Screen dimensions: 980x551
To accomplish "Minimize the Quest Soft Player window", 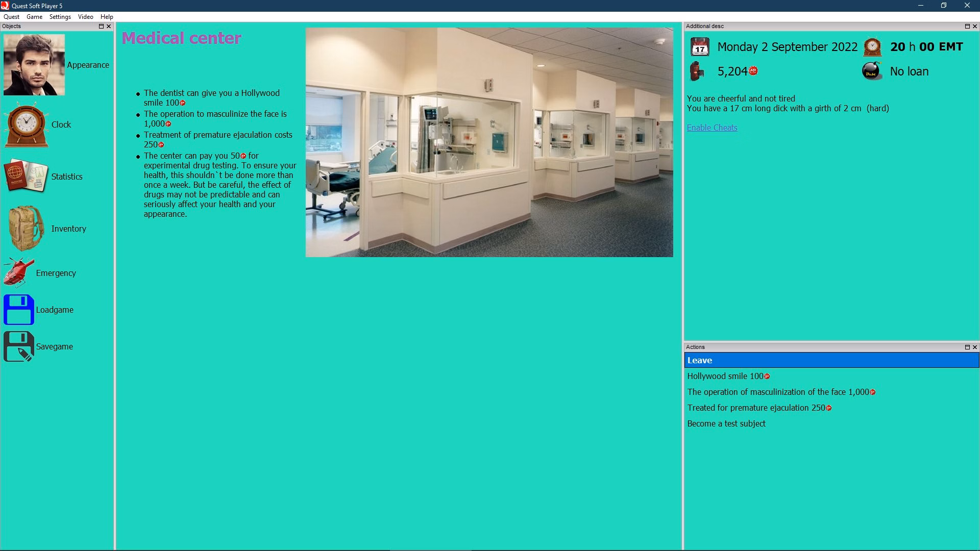I will (921, 6).
